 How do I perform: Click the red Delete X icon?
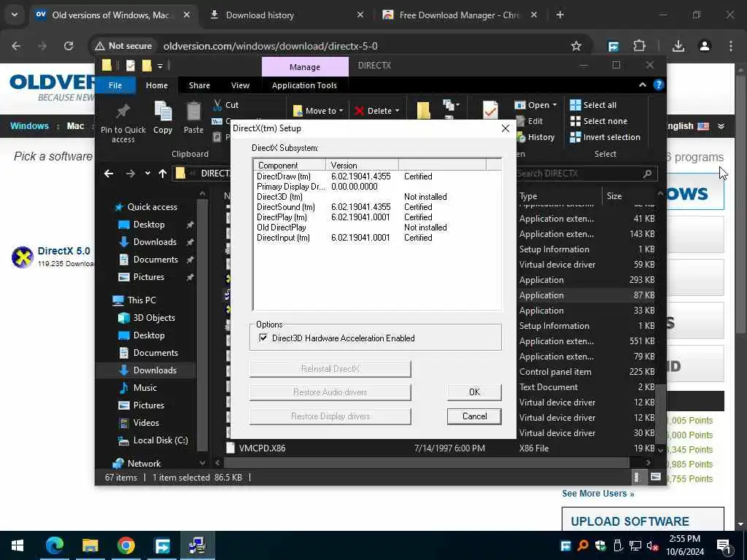tap(359, 111)
